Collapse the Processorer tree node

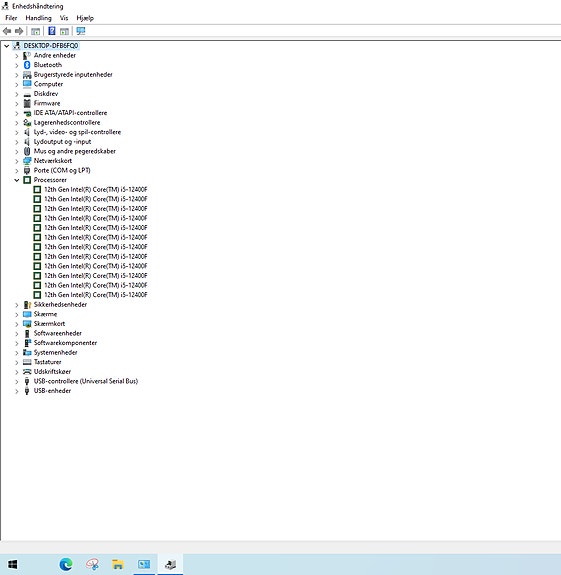[16, 180]
